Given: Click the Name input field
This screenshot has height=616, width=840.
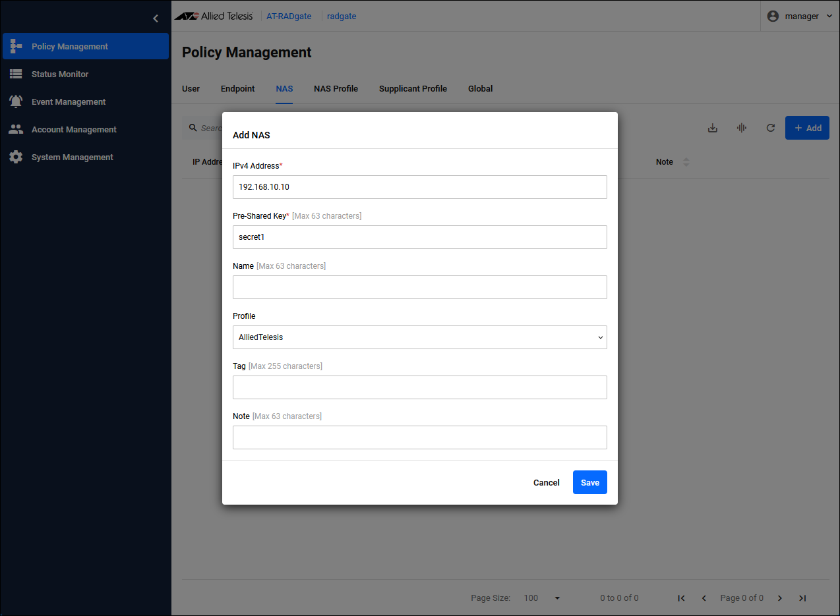Looking at the screenshot, I should tap(419, 287).
